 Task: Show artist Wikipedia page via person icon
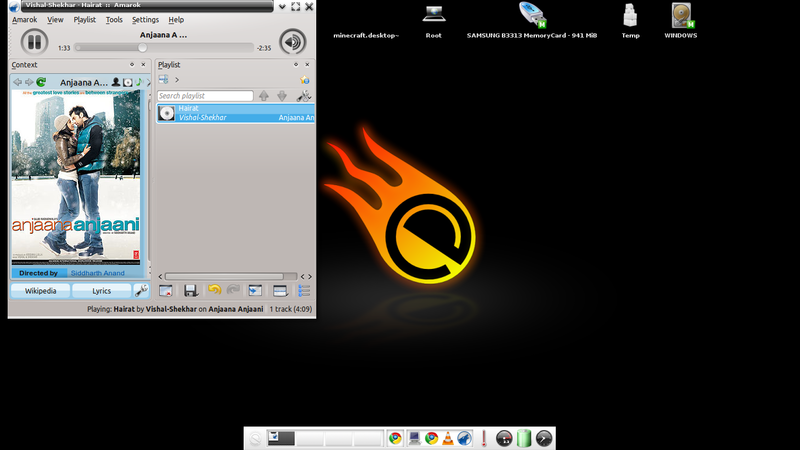tap(116, 82)
